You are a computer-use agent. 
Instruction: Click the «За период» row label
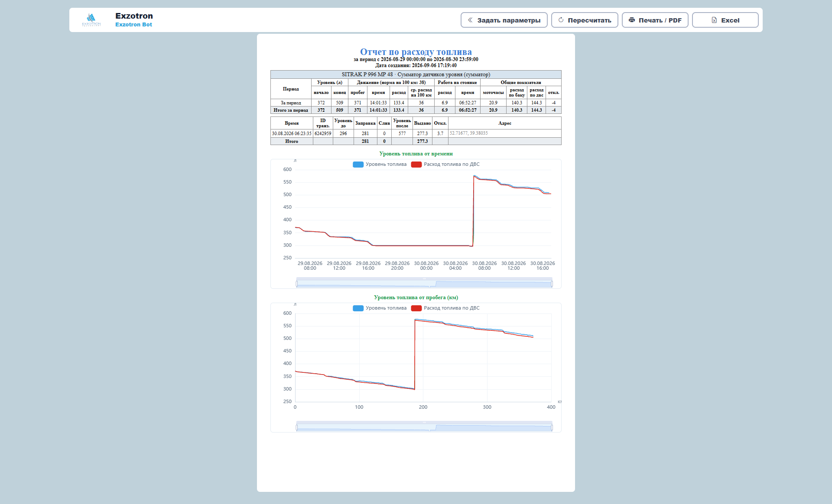pyautogui.click(x=291, y=103)
